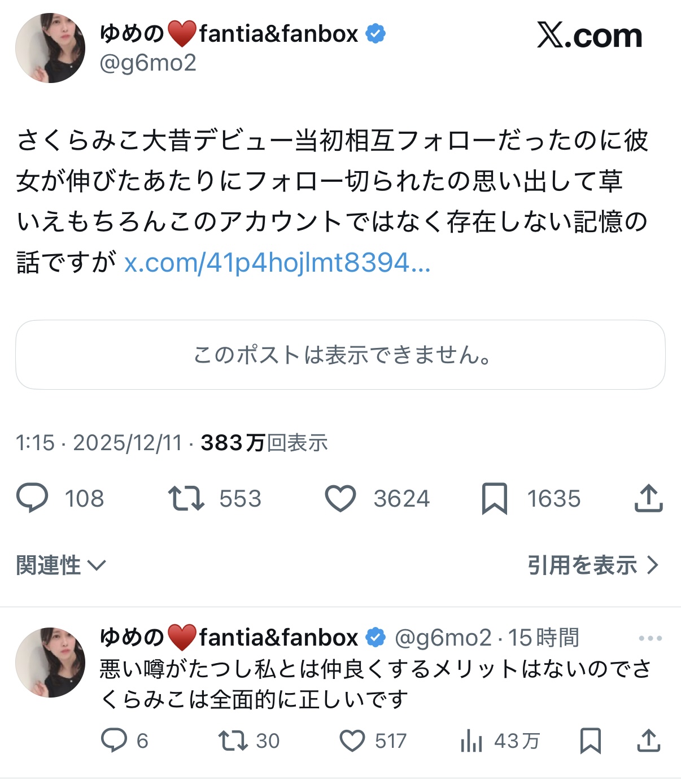Open reply author's profile picture
The width and height of the screenshot is (681, 784).
tap(50, 663)
